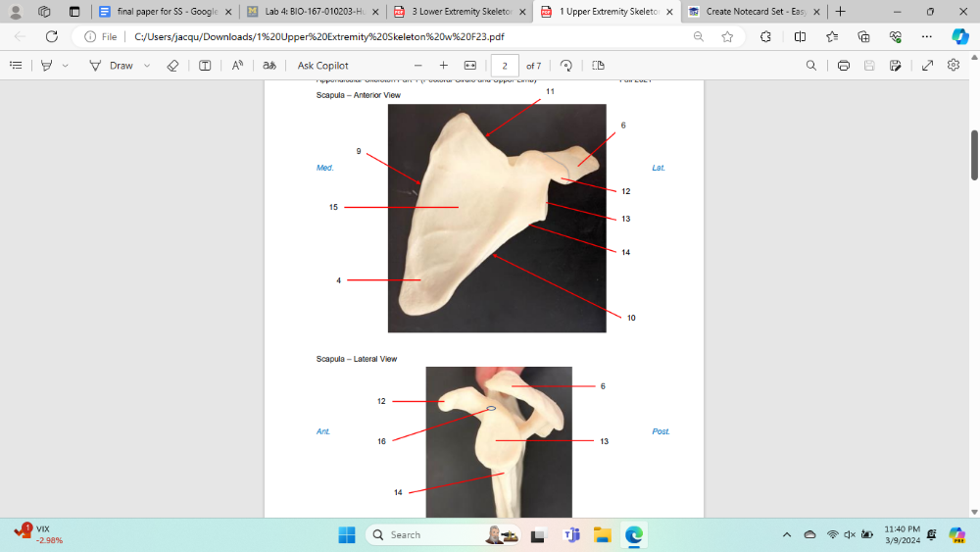Screen dimensions: 980x552
Task: Click the Read aloud icon
Action: (x=237, y=66)
